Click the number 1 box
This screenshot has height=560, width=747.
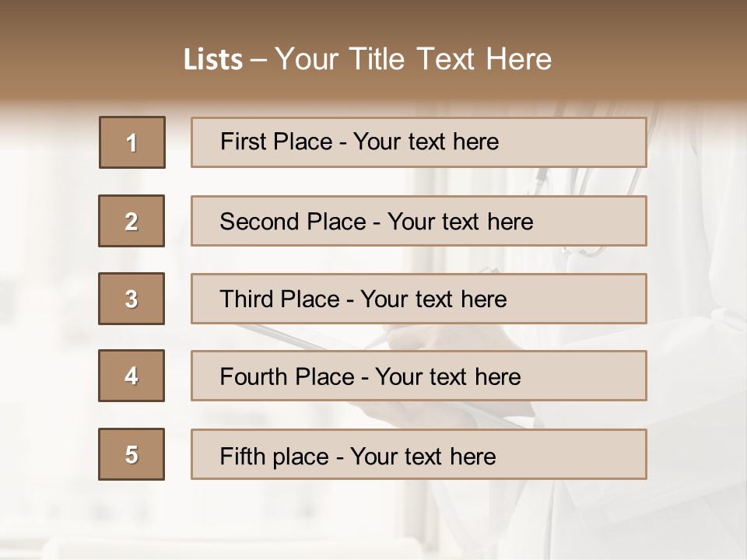pos(132,142)
